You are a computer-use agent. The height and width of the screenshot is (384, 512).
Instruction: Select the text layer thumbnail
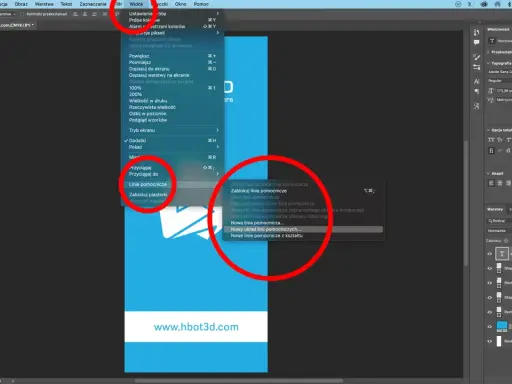click(502, 254)
